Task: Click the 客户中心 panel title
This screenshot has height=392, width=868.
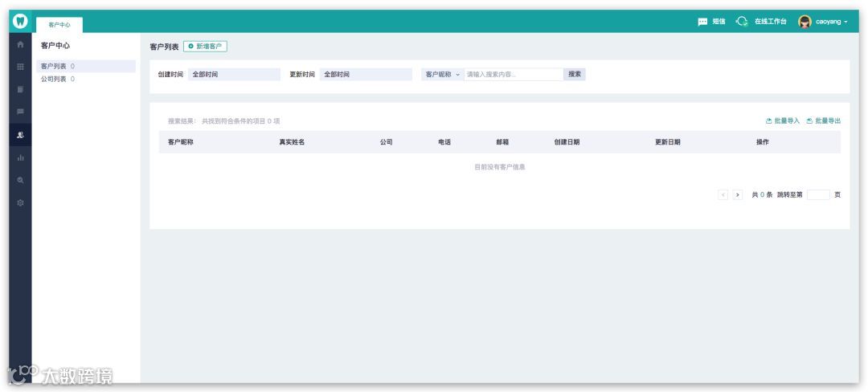Action: 55,46
